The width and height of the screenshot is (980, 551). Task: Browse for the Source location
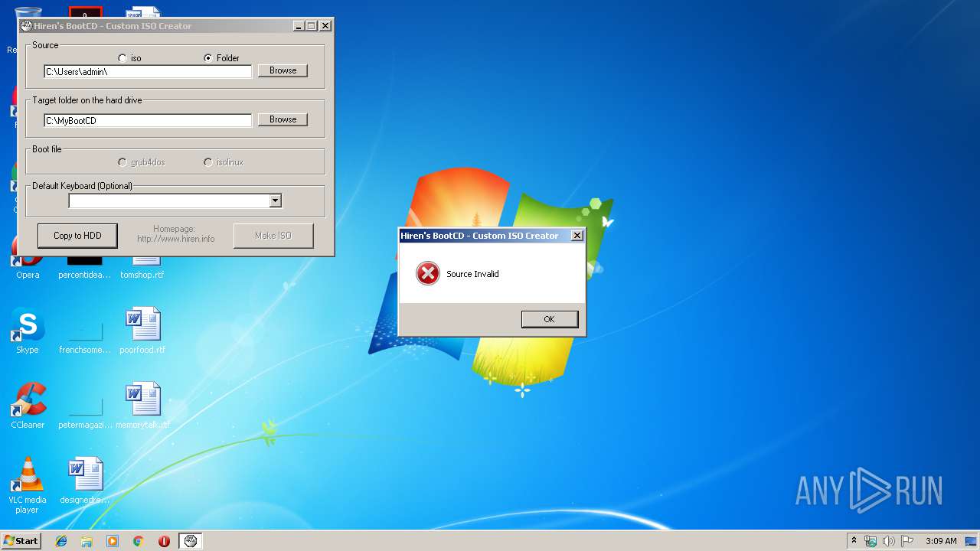coord(283,70)
